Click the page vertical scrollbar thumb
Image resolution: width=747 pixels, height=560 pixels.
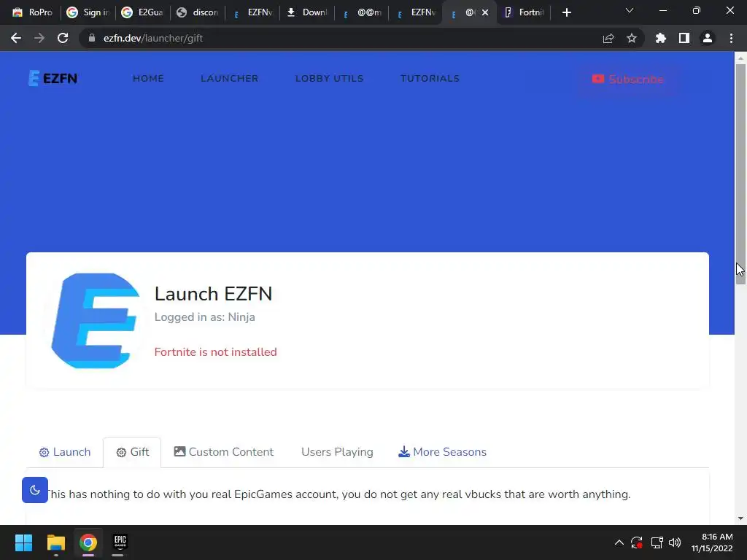pyautogui.click(x=740, y=174)
